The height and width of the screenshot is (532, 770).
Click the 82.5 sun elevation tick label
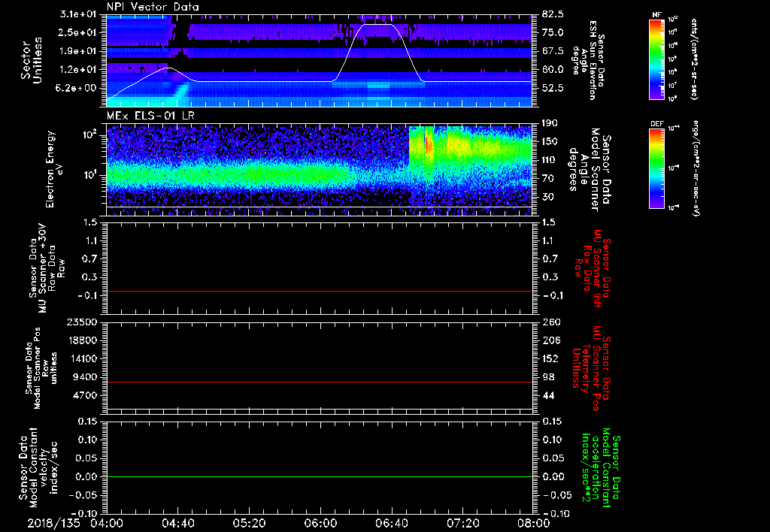(553, 14)
